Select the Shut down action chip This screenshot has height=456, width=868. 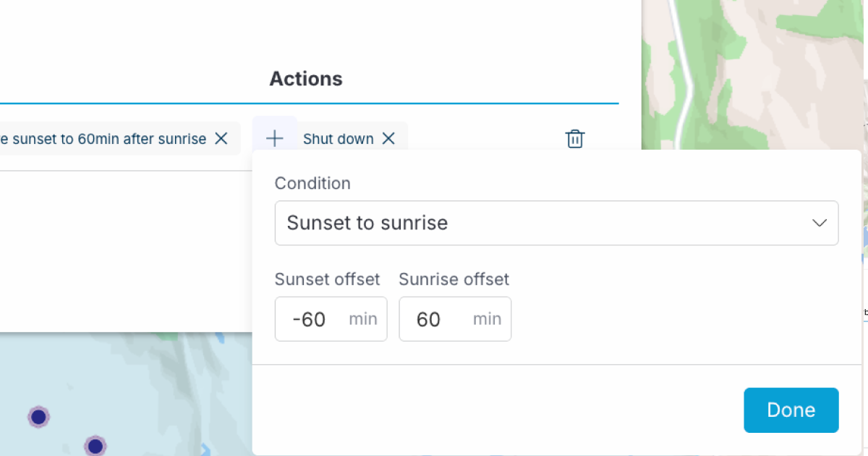pos(339,138)
